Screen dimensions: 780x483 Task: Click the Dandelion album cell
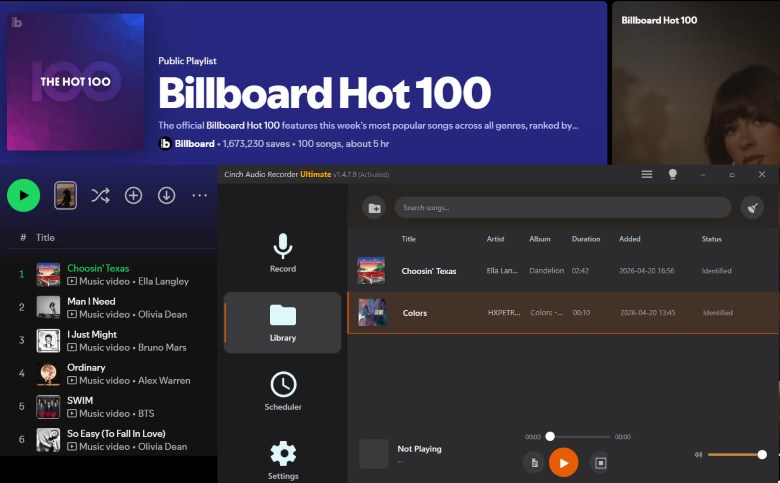(x=547, y=271)
